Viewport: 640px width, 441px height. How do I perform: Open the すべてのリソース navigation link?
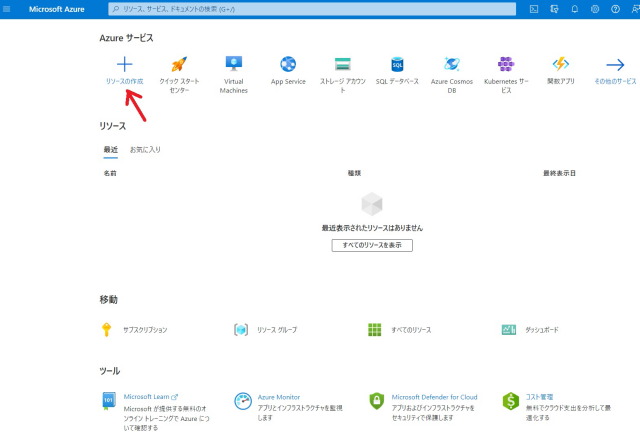411,330
